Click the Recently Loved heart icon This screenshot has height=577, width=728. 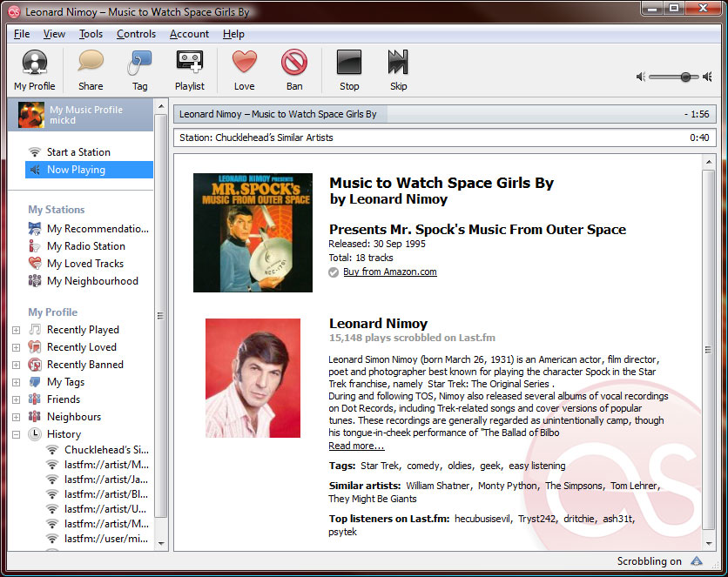point(35,347)
